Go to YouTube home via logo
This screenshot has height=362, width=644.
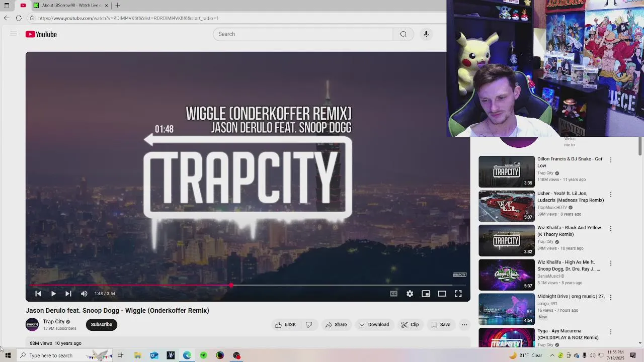tap(41, 34)
